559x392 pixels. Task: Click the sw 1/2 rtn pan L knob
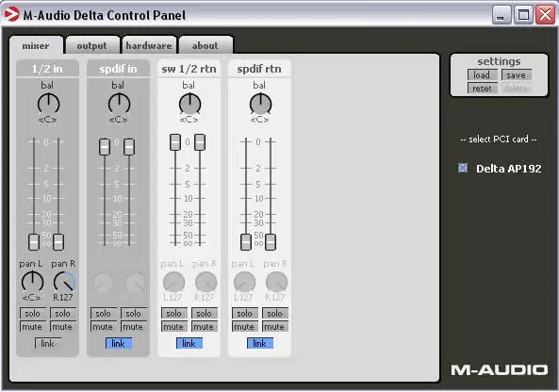click(173, 282)
